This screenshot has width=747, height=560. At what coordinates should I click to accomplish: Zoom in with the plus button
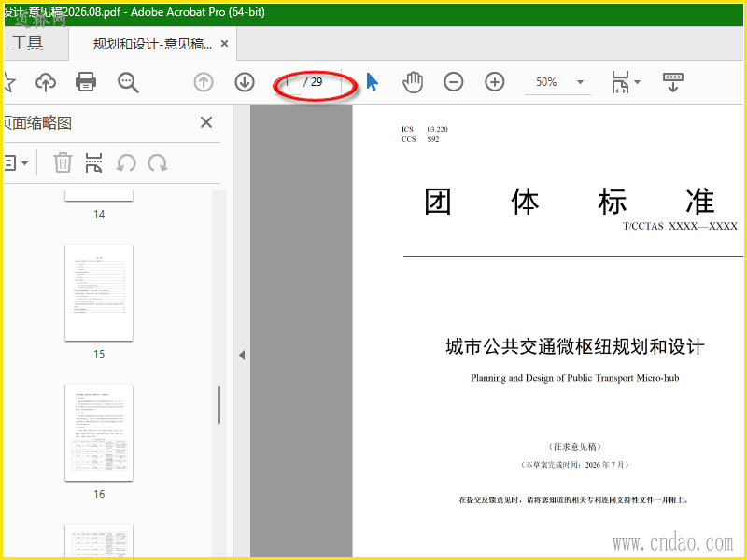pos(495,82)
